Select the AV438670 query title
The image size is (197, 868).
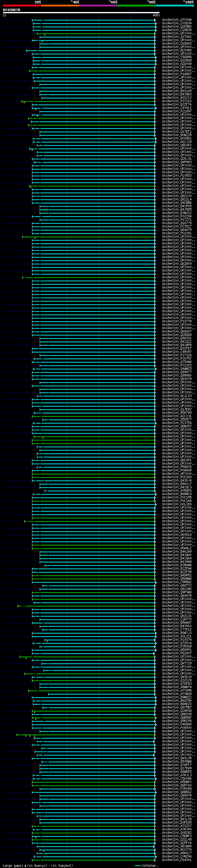pos(11,10)
